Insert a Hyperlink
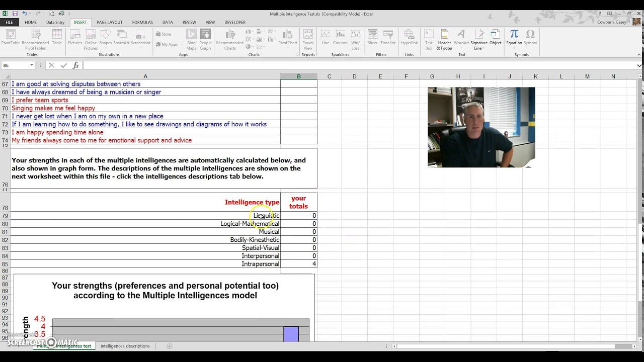 pos(409,38)
